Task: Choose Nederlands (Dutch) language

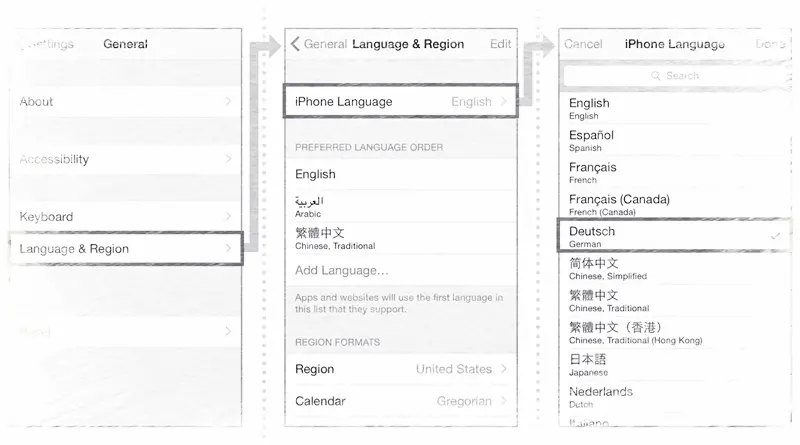Action: click(x=674, y=397)
